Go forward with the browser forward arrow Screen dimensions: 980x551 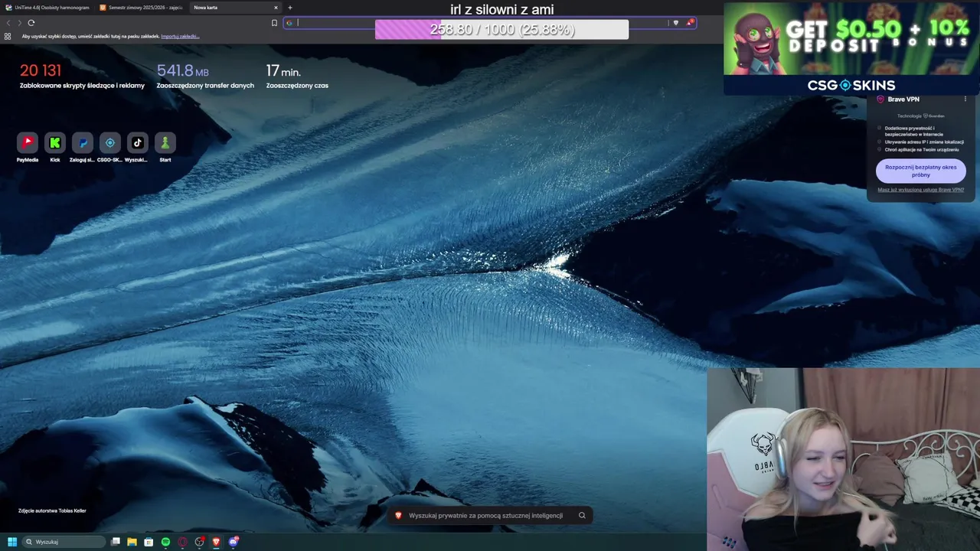(20, 23)
